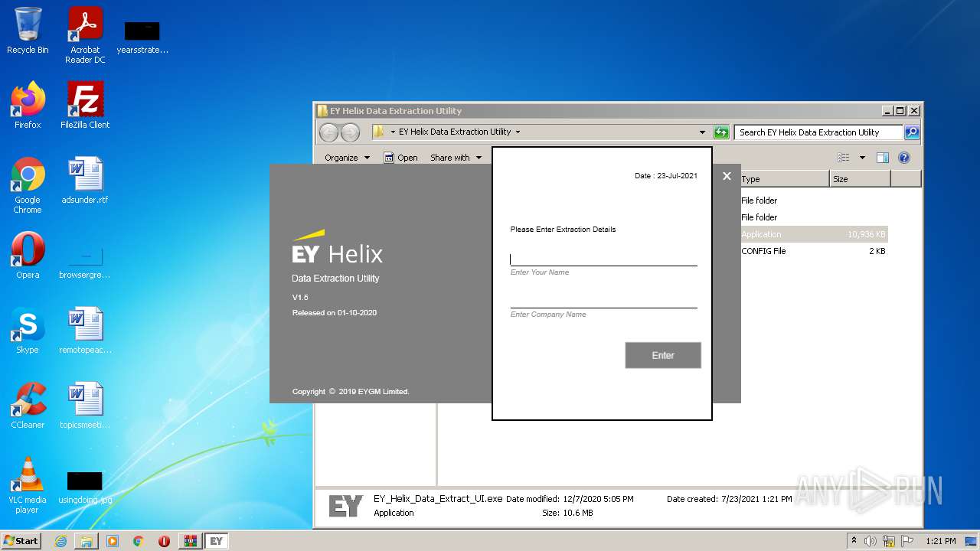Image resolution: width=980 pixels, height=551 pixels.
Task: Click the refresh icon beside address bar
Action: pyautogui.click(x=720, y=132)
